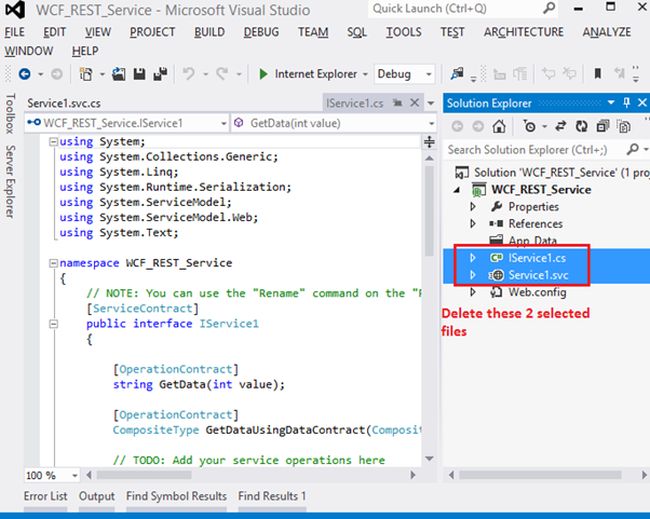Screen dimensions: 650x519
Task: Click the Start debugging green play icon
Action: (263, 74)
